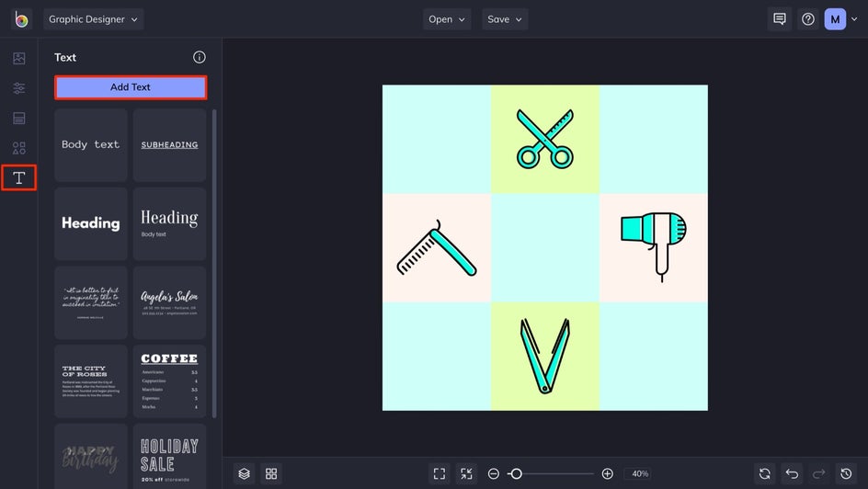Choose the bold Heading text preset
Image resolution: width=868 pixels, height=489 pixels.
pos(91,223)
